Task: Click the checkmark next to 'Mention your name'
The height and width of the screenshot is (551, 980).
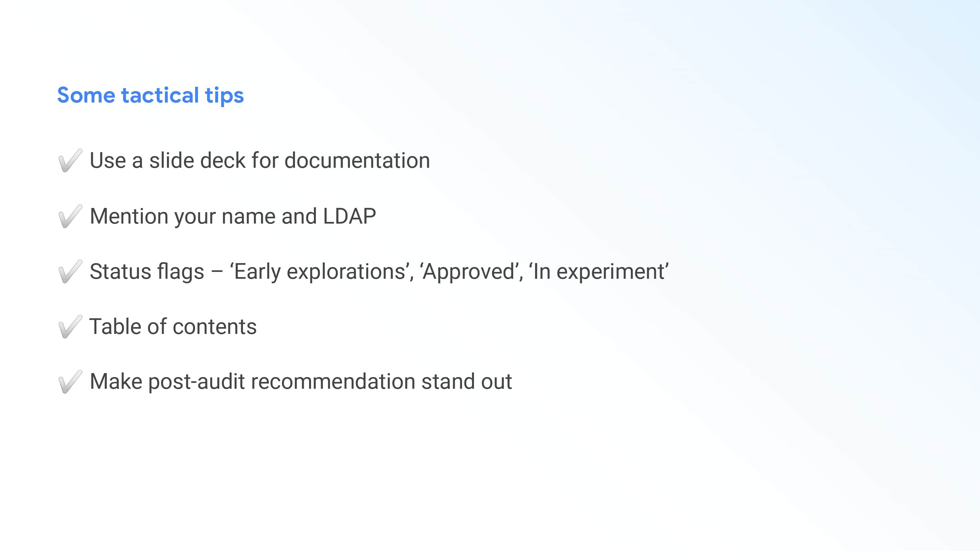Action: tap(70, 216)
